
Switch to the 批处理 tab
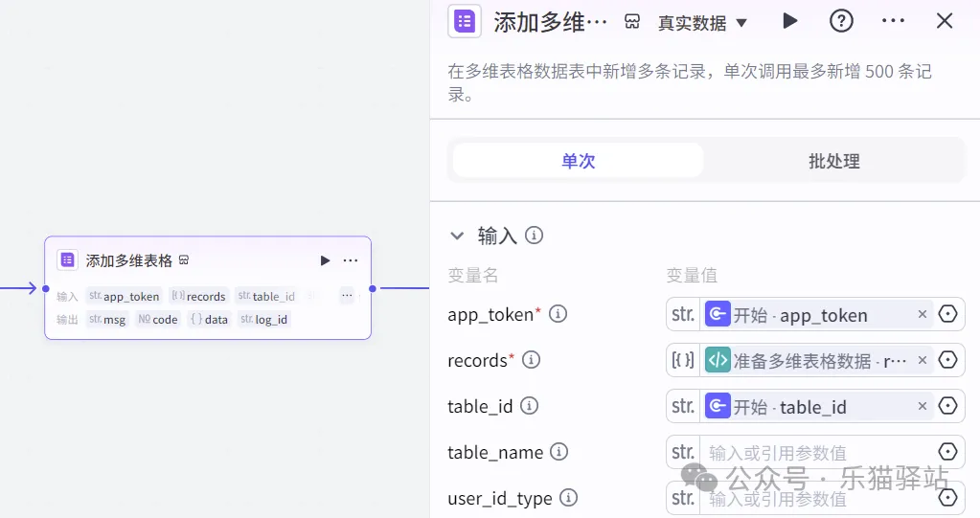[833, 161]
